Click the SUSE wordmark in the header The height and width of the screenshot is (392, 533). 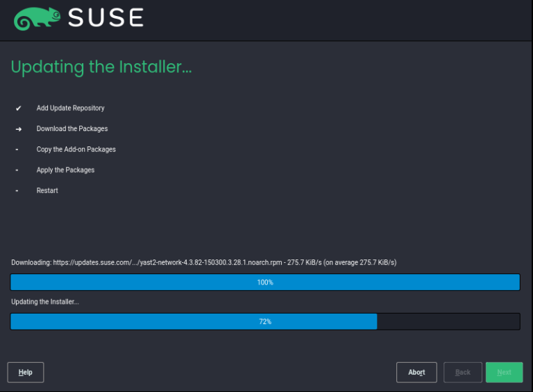[105, 19]
